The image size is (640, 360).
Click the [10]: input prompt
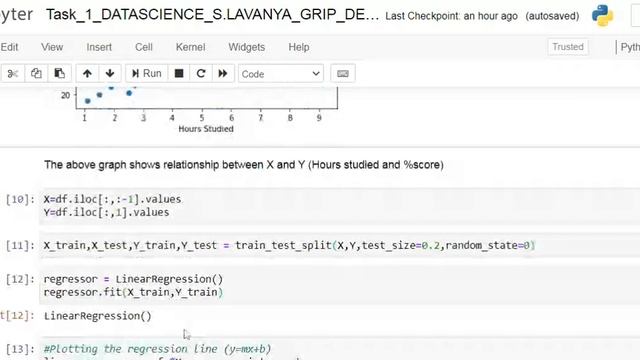pos(20,199)
